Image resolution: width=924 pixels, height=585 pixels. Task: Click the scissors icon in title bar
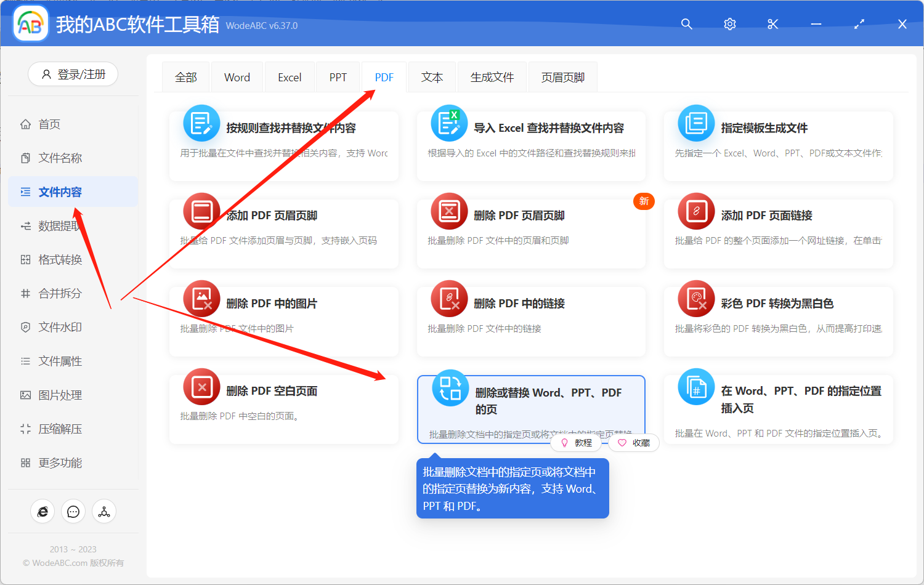click(x=772, y=24)
